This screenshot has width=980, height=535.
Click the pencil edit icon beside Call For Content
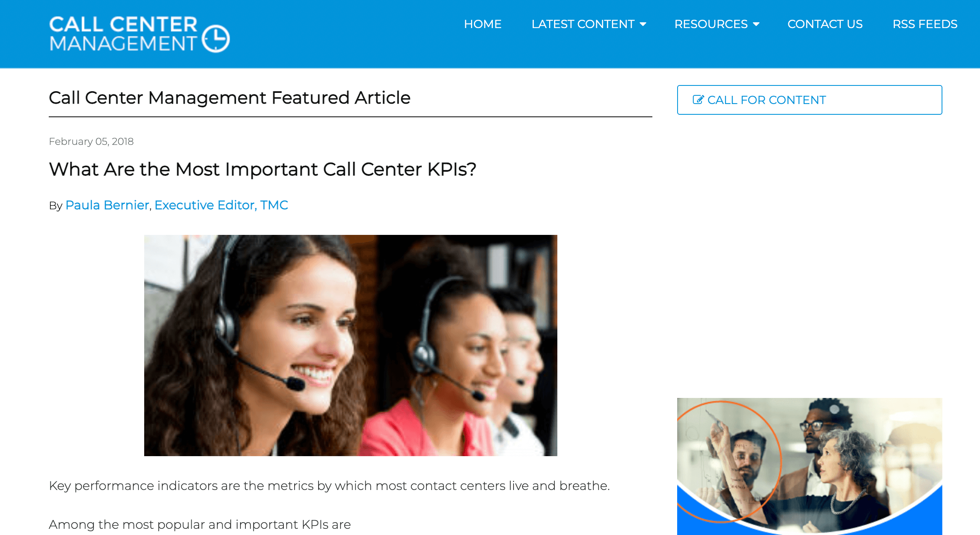click(698, 99)
